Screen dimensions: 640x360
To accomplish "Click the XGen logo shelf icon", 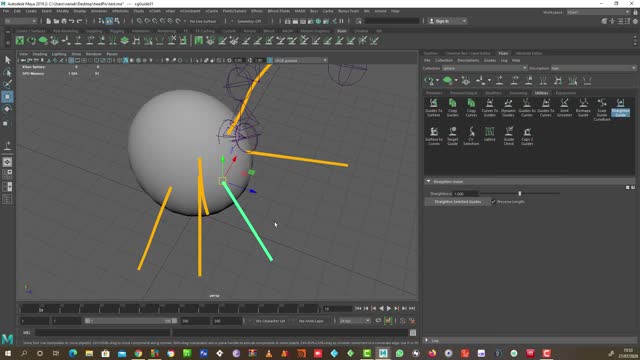I will click(20, 40).
